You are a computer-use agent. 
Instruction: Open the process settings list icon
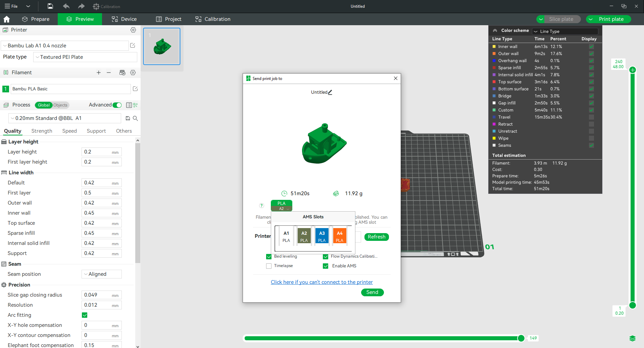(x=129, y=105)
